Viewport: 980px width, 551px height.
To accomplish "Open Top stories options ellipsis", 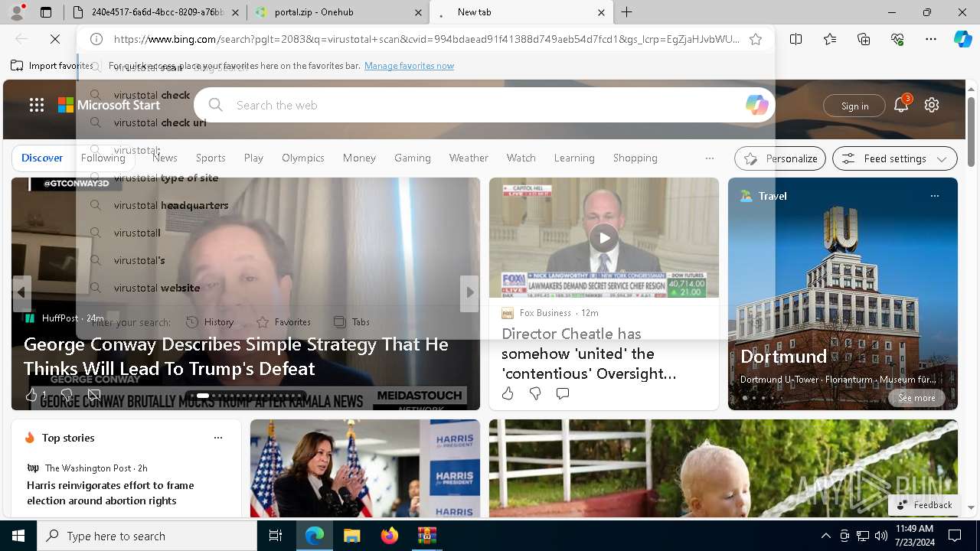I will 218,438.
